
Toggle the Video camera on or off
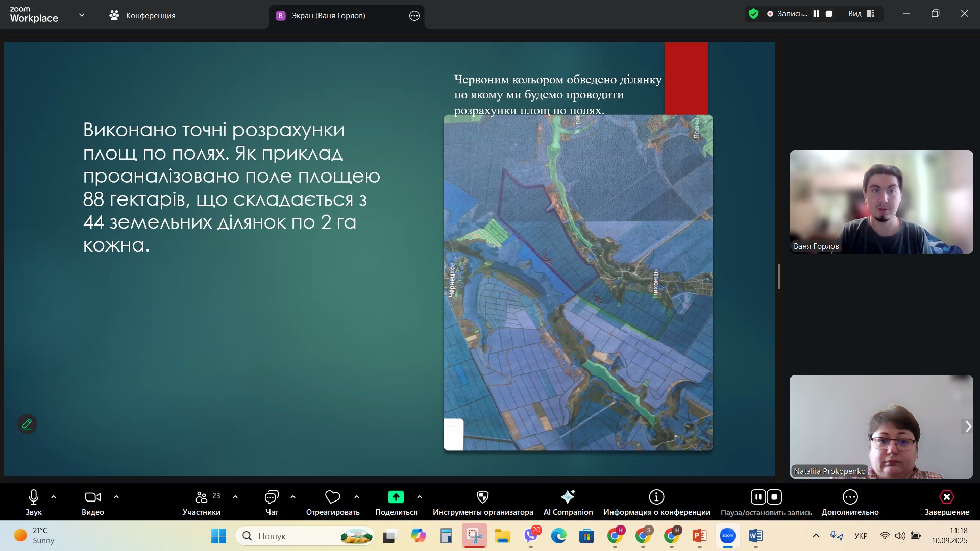(92, 497)
